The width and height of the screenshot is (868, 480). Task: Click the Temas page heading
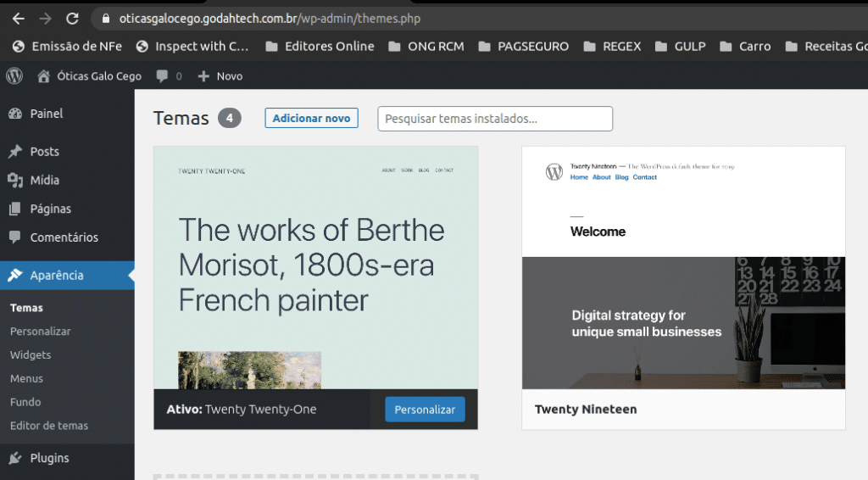pyautogui.click(x=181, y=118)
